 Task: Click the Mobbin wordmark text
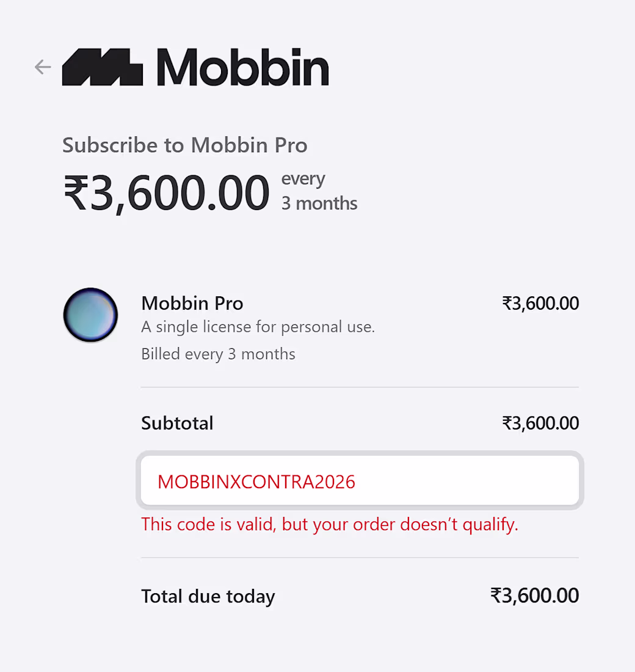pos(242,67)
